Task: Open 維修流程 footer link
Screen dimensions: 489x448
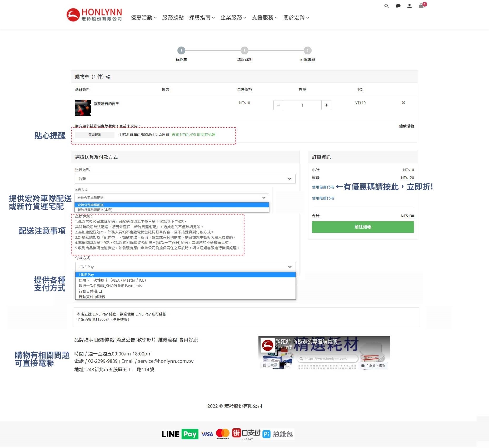Action: (x=167, y=340)
